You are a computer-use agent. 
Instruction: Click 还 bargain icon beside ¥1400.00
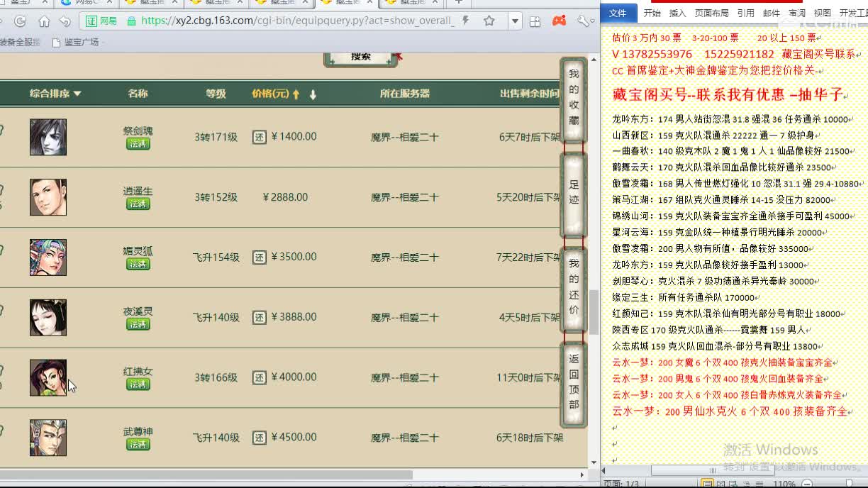(260, 137)
